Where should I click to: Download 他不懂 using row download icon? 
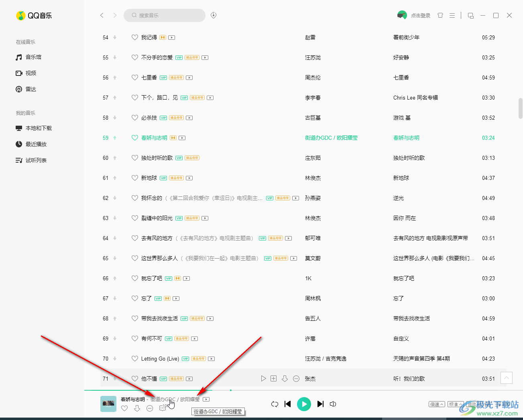tap(285, 379)
